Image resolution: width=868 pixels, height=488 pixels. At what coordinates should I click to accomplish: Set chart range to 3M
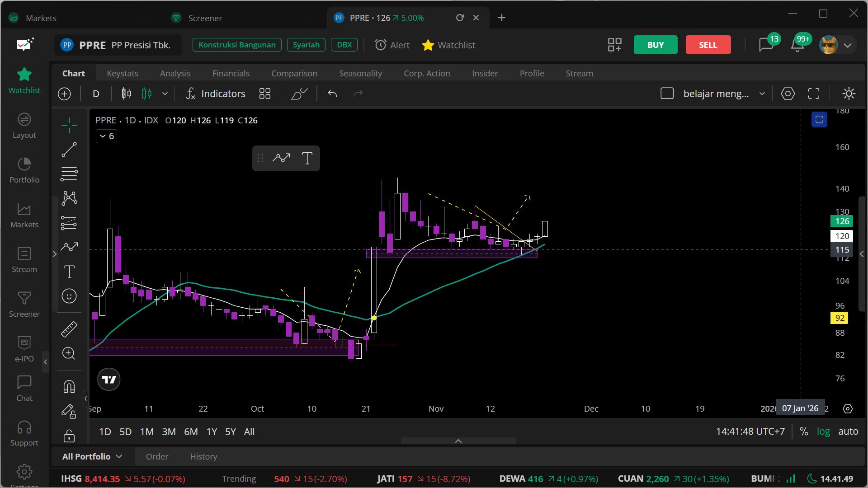pyautogui.click(x=169, y=432)
